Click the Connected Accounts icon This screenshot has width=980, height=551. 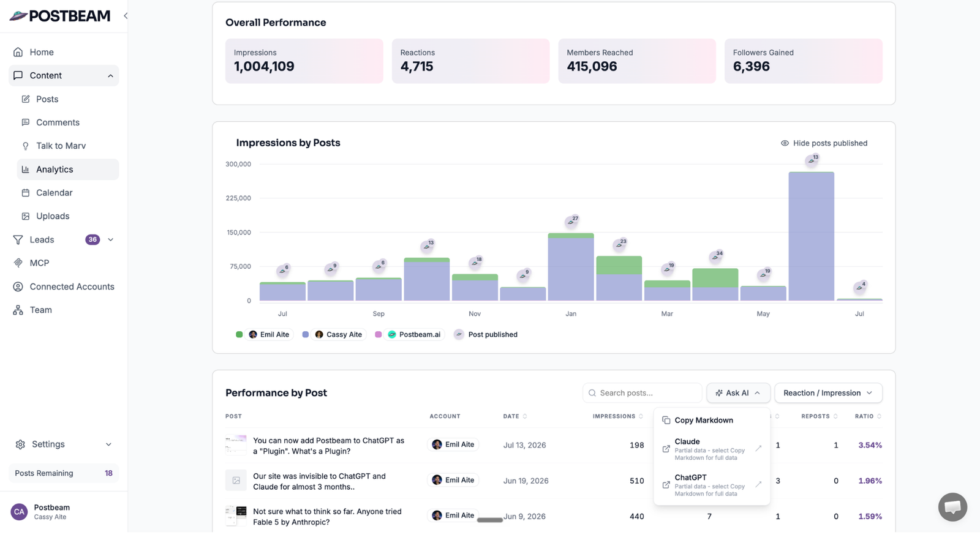18,287
